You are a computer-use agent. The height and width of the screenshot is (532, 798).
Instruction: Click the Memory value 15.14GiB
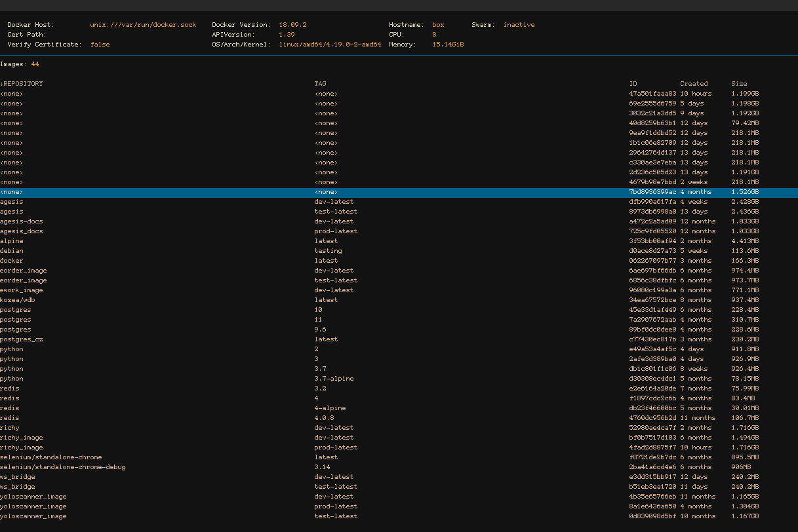coord(448,45)
